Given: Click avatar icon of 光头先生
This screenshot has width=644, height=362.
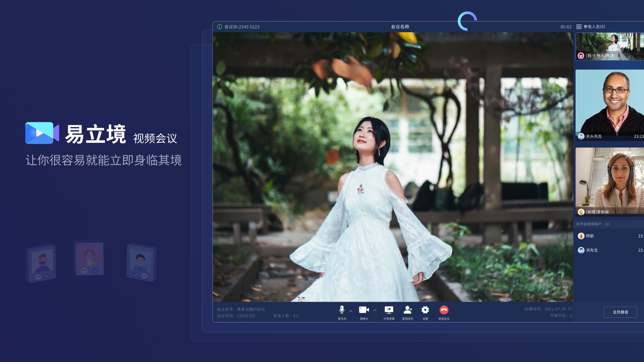Looking at the screenshot, I should point(581,136).
